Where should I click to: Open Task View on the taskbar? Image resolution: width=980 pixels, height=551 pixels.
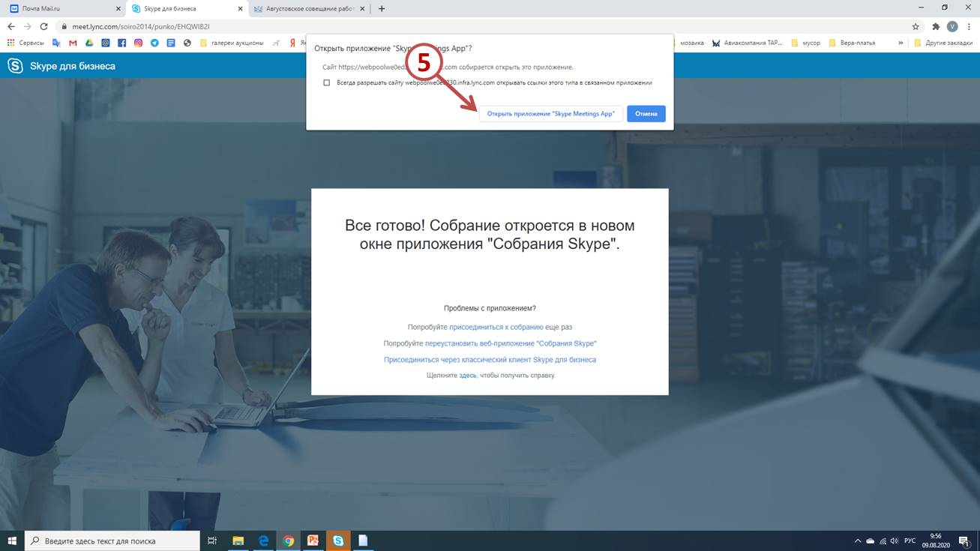coord(212,541)
